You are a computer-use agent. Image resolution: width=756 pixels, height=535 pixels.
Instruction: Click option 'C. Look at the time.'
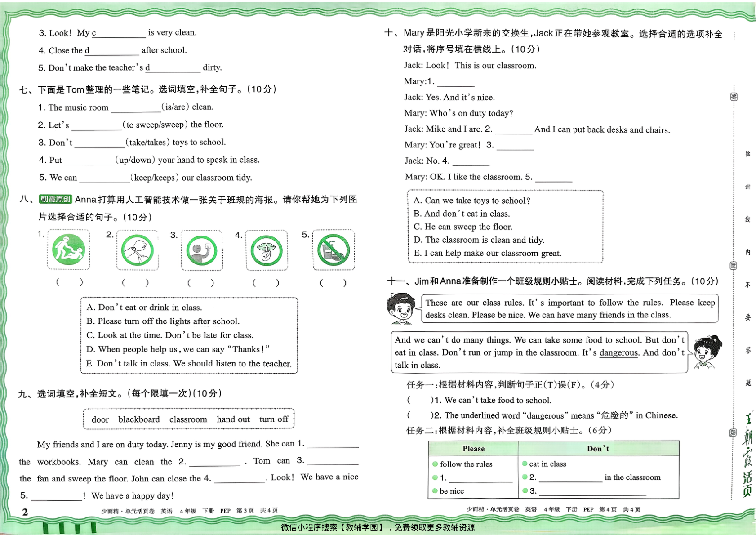pyautogui.click(x=170, y=335)
